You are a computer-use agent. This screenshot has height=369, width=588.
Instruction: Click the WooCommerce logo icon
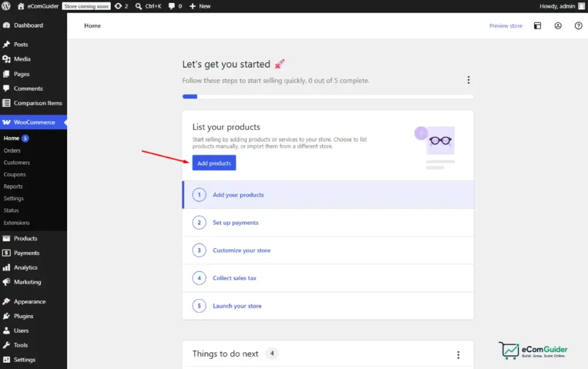(x=6, y=122)
